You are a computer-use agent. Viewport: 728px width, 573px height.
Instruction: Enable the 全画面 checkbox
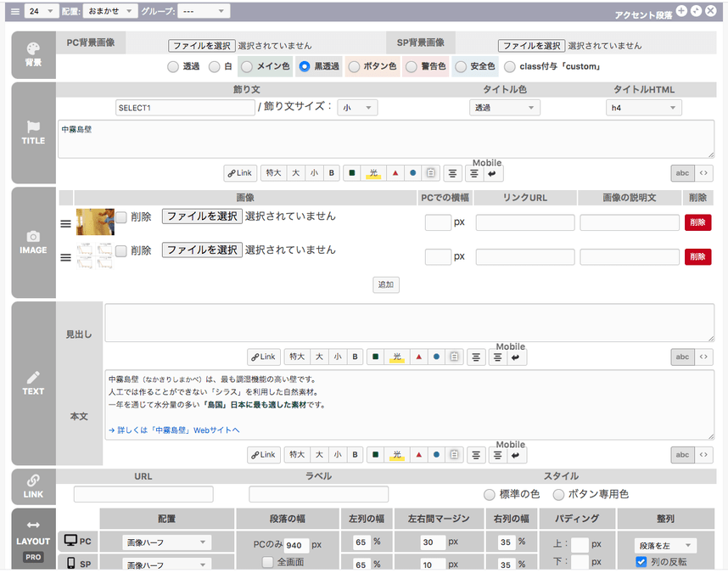click(267, 562)
